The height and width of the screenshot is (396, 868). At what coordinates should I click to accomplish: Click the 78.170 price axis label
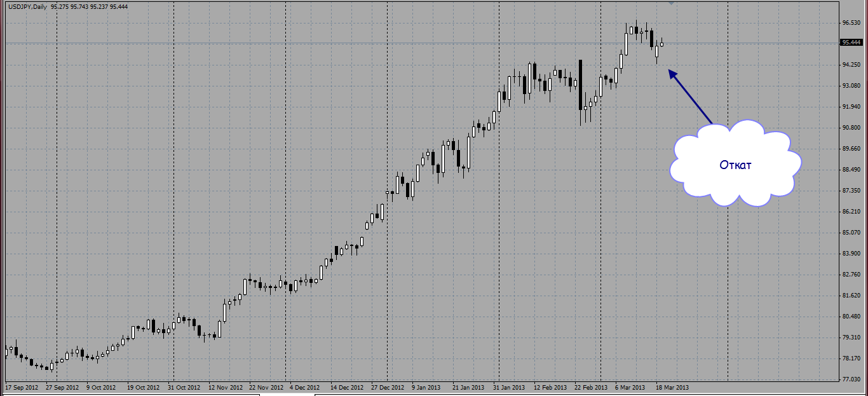click(x=851, y=358)
